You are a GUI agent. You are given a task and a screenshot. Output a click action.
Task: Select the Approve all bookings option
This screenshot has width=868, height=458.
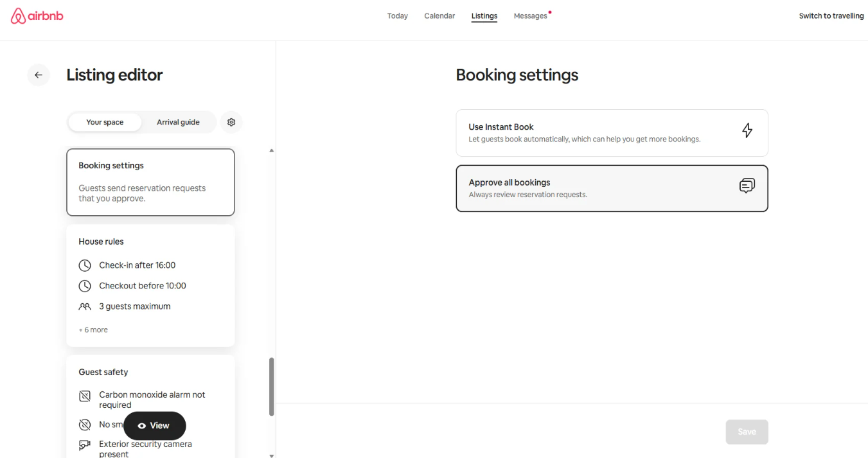coord(612,188)
